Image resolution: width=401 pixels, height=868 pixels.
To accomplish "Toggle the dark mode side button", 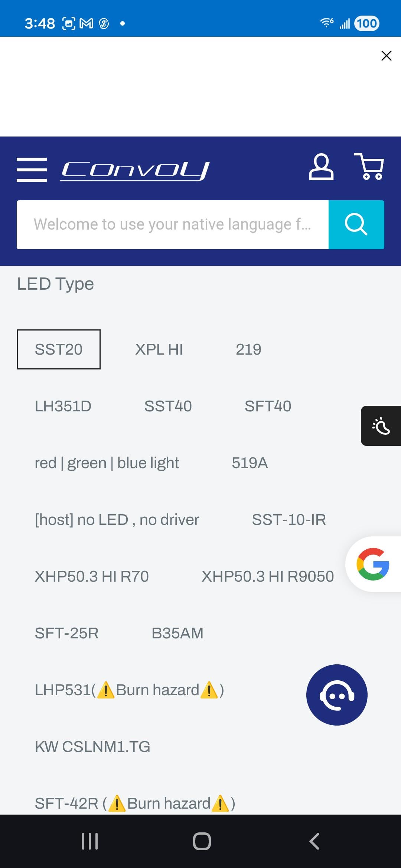I will [381, 426].
